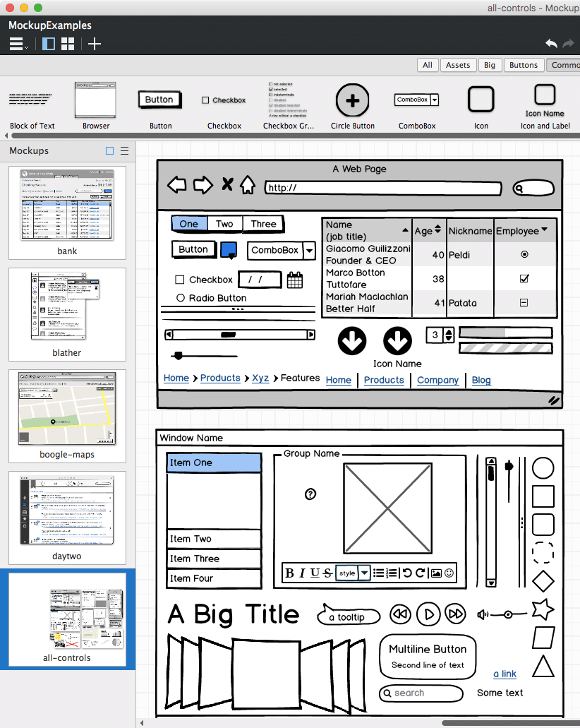Check the Checkbox in web page mockup
Screen dimensions: 580x728
pyautogui.click(x=179, y=280)
